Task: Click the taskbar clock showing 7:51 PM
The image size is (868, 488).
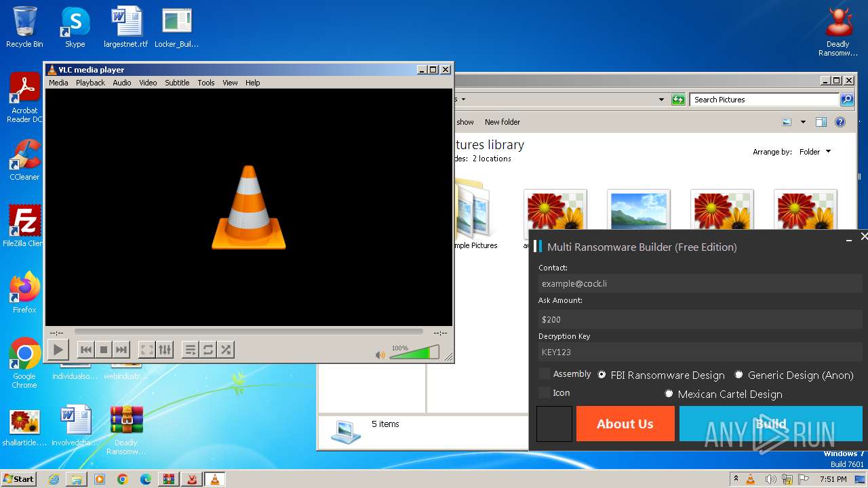Action: pyautogui.click(x=833, y=479)
